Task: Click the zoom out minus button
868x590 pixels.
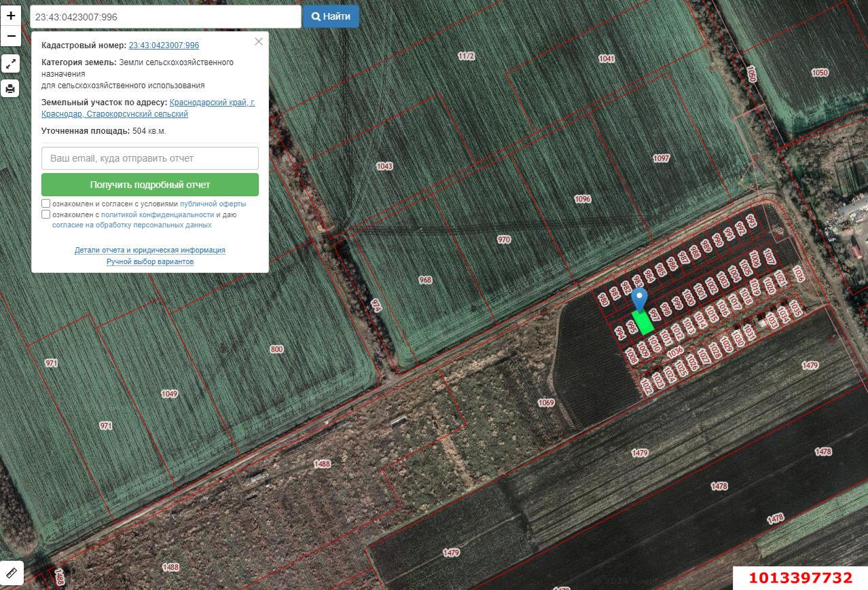Action: [x=11, y=36]
